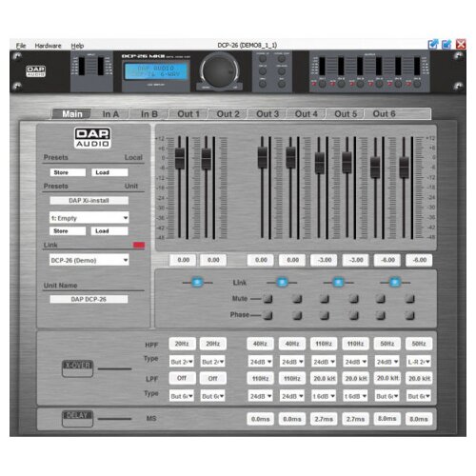
Task: Mute output channel 6
Action: pyautogui.click(x=410, y=299)
